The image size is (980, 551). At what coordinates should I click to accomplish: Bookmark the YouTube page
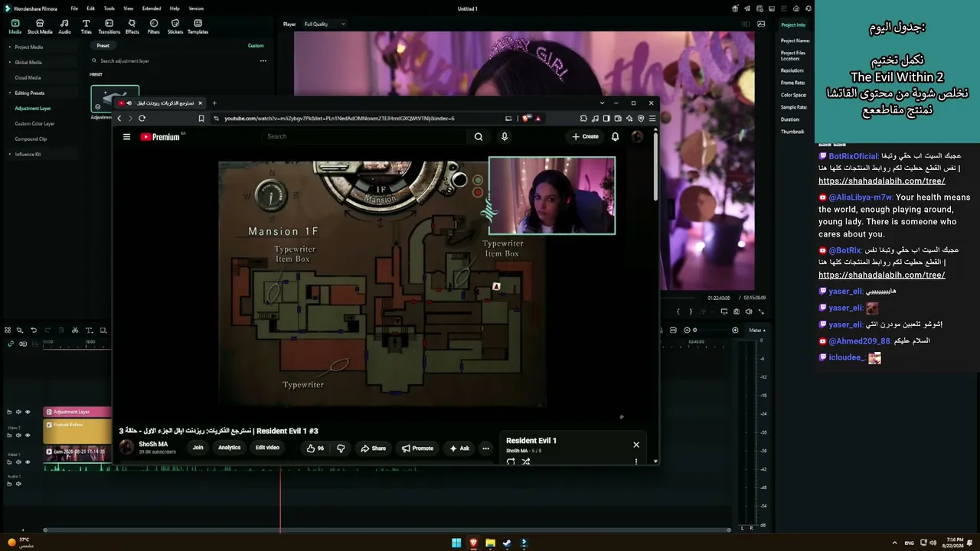[x=201, y=119]
